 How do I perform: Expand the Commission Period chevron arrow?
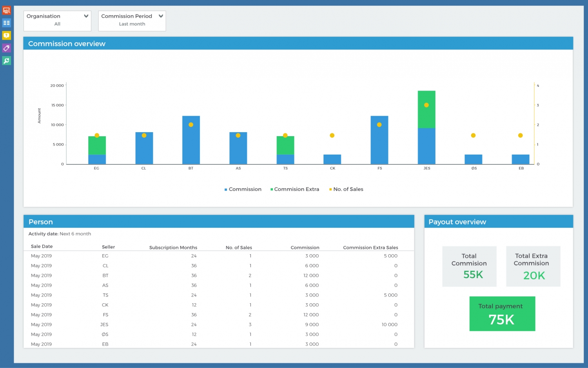(x=161, y=16)
